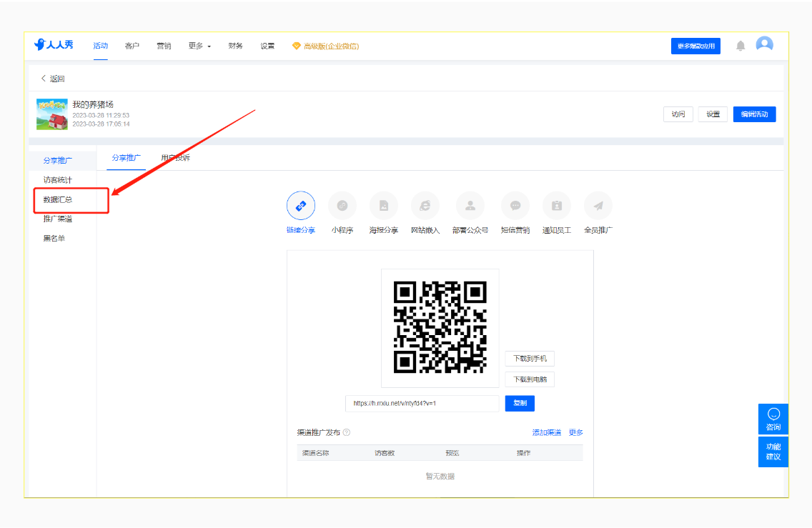Click the 编辑活动 button
Viewport: 812px width, 528px height.
pyautogui.click(x=754, y=114)
